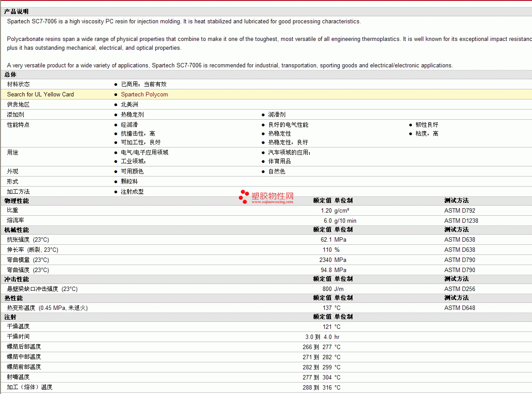Select the feature 经润滑
The width and height of the screenshot is (532, 394).
click(129, 125)
